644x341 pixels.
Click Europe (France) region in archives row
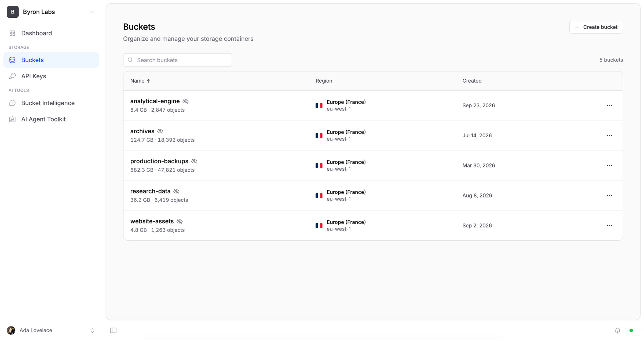click(346, 132)
